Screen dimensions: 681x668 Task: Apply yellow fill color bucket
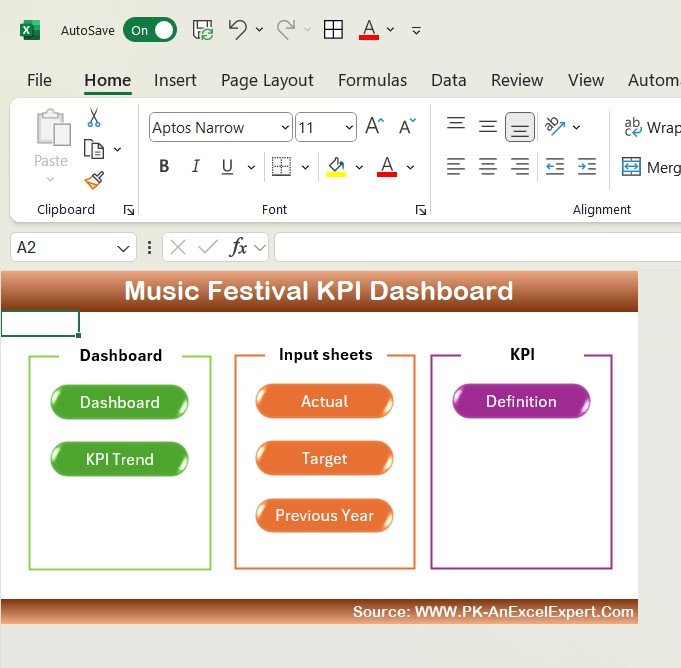click(x=336, y=167)
